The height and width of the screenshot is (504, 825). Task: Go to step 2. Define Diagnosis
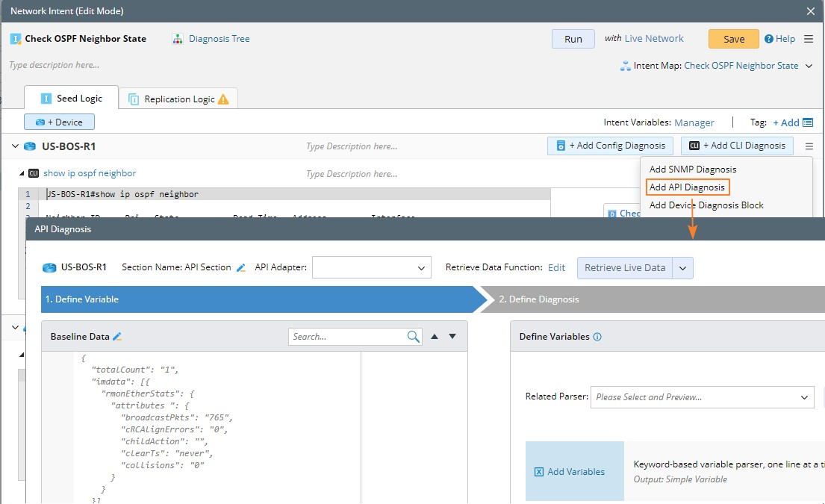pos(653,299)
